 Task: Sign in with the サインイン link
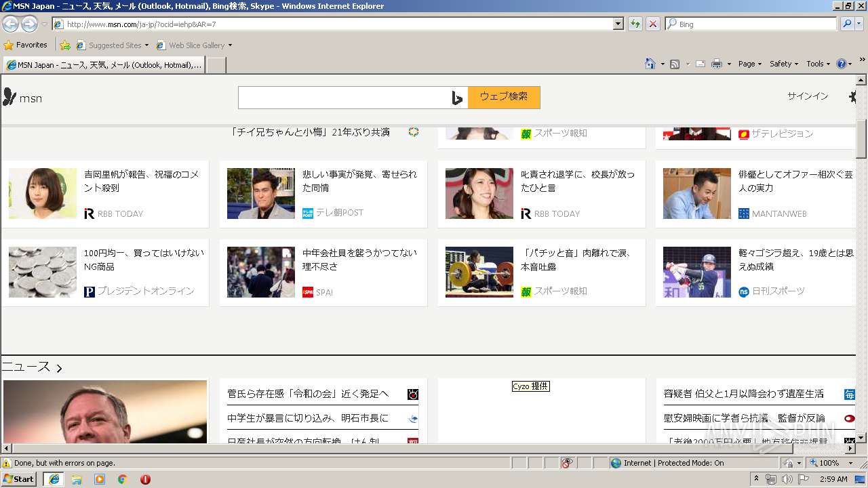click(x=808, y=96)
